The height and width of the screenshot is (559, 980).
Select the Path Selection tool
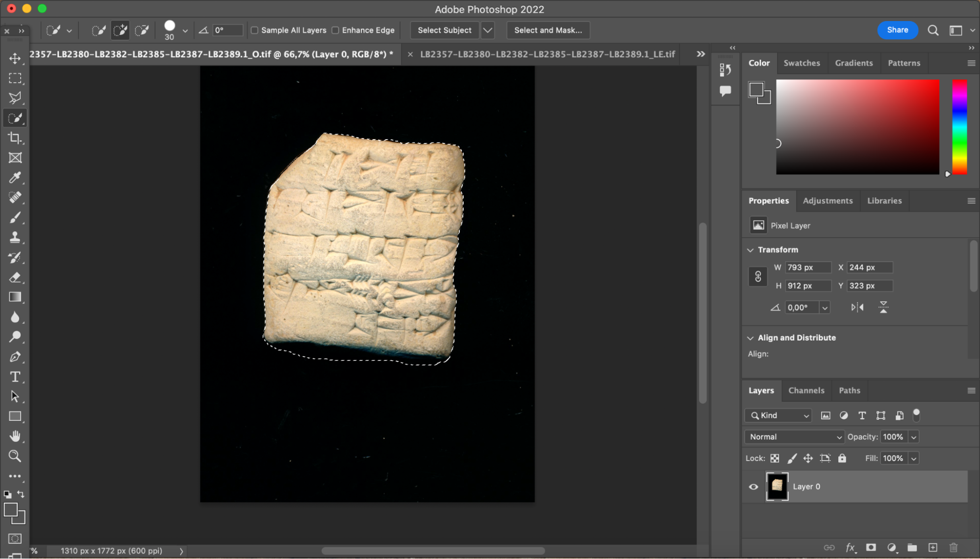pos(15,396)
